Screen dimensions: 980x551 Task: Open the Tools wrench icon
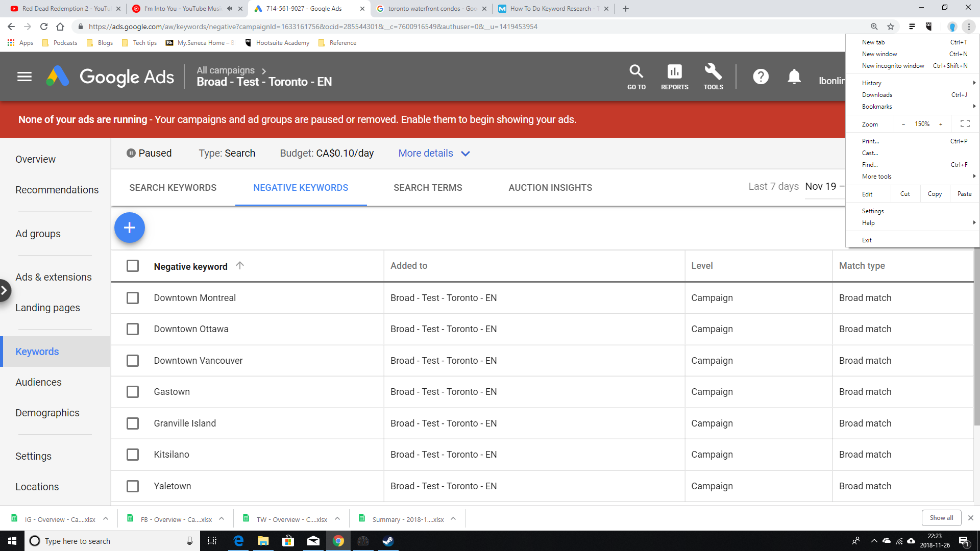713,77
